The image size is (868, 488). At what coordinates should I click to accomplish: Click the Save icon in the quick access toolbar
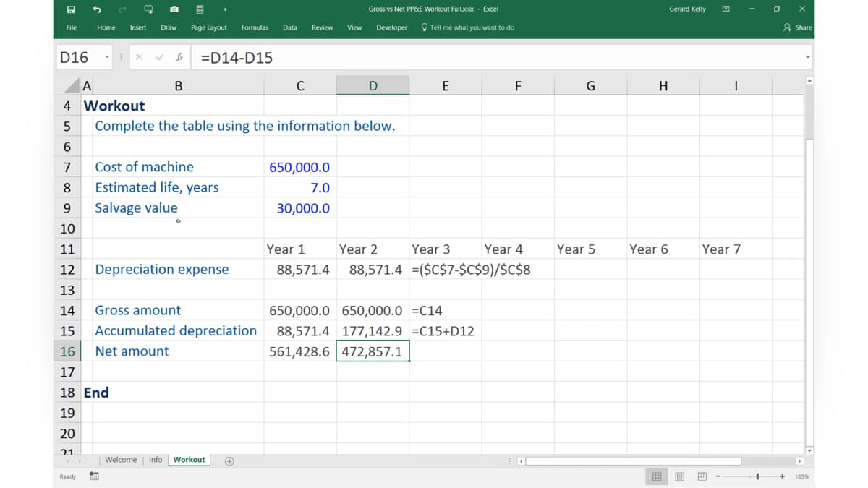click(71, 9)
